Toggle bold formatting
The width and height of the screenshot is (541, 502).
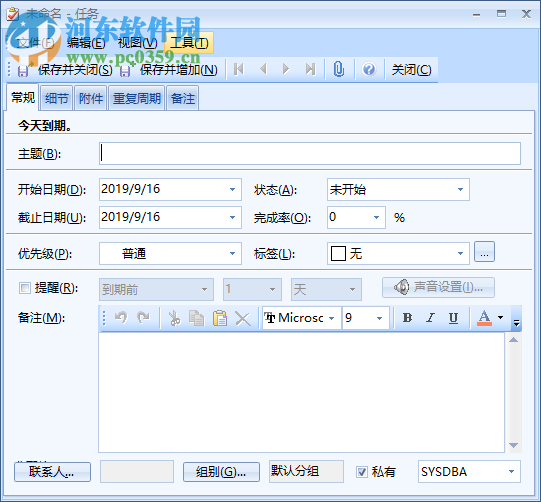(x=407, y=317)
